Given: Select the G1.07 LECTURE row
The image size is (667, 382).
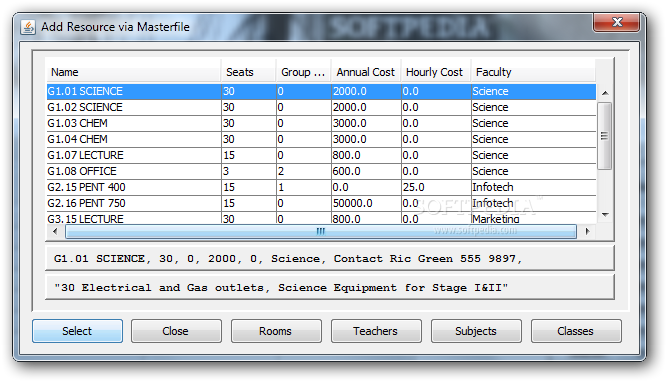Looking at the screenshot, I should (321, 155).
